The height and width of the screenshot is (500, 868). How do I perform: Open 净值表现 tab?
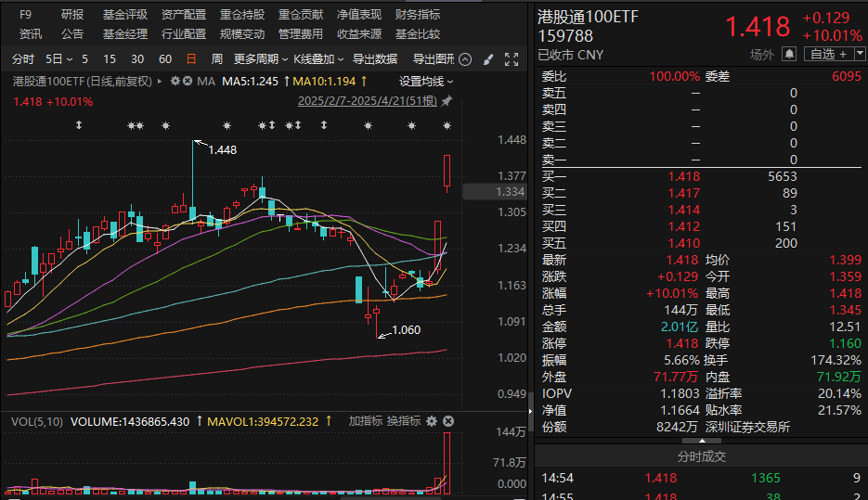pos(359,15)
